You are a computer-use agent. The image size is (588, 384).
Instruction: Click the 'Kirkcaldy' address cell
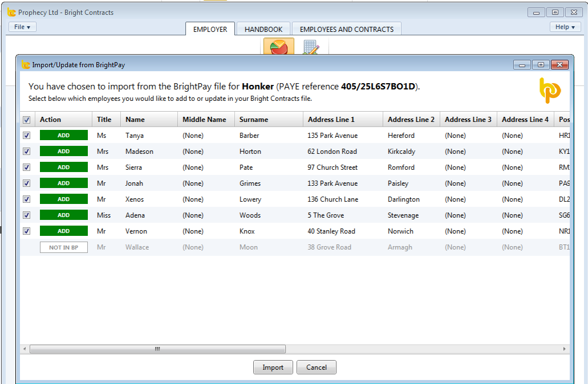pyautogui.click(x=402, y=152)
